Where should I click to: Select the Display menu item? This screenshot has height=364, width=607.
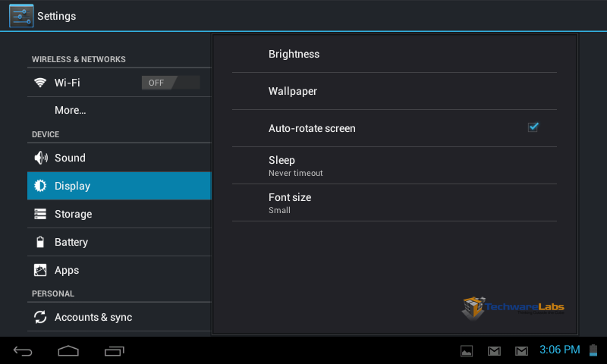[119, 186]
